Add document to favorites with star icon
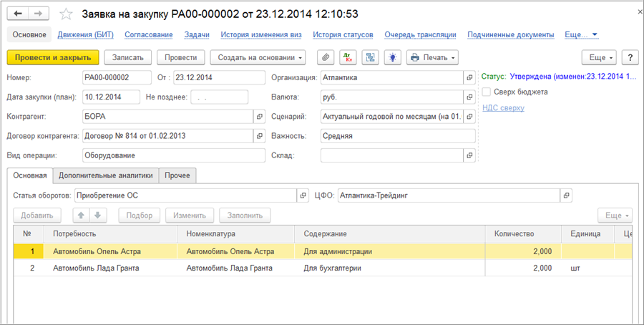The height and width of the screenshot is (325, 644). tap(66, 14)
